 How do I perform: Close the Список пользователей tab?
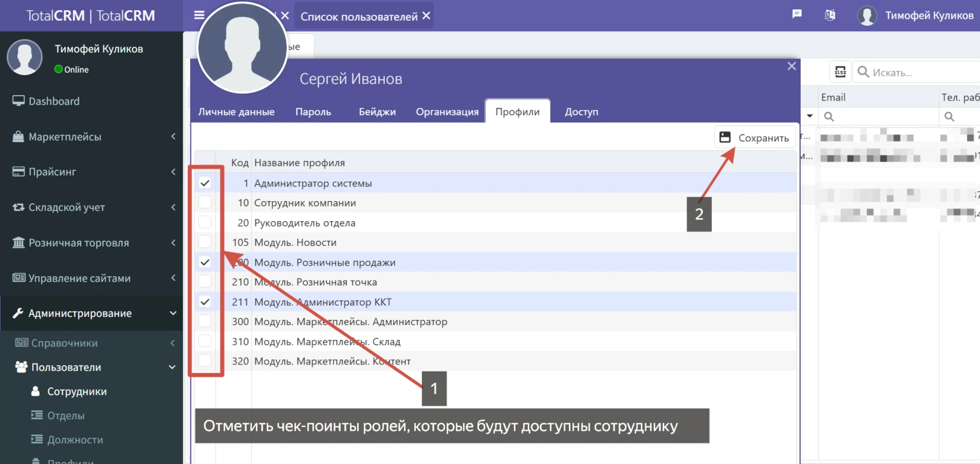click(x=426, y=16)
